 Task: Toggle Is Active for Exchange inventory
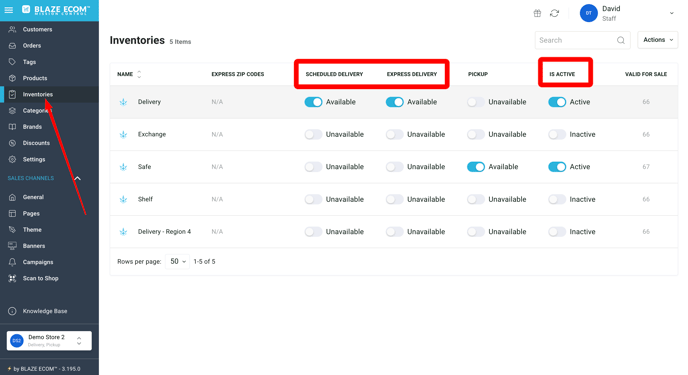click(557, 135)
